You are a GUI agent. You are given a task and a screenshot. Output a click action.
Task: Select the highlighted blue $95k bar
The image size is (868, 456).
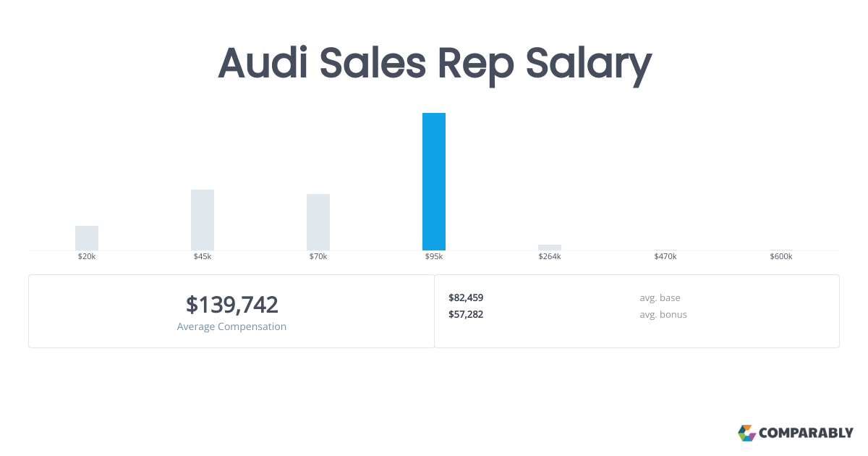(x=434, y=182)
